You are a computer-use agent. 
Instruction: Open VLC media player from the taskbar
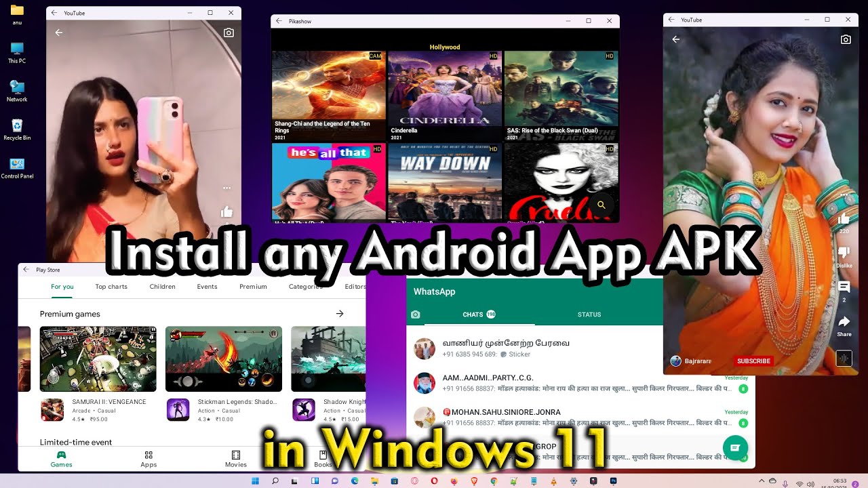553,481
